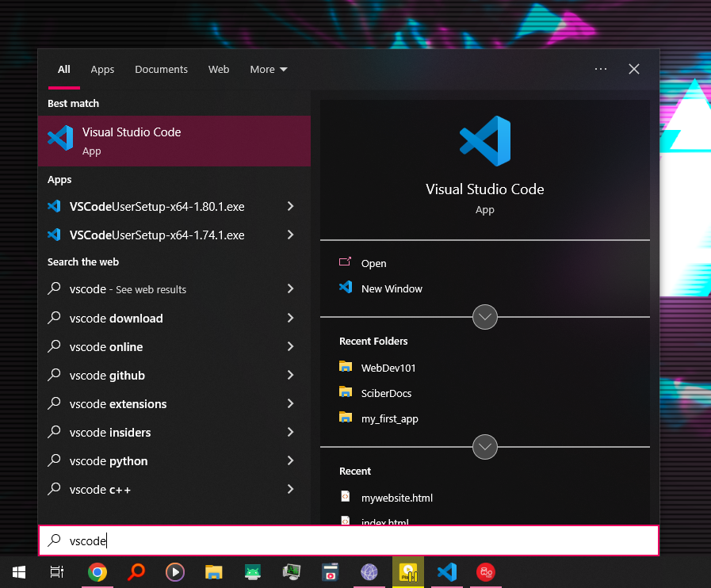This screenshot has height=588, width=711.
Task: Open the three-dot search options menu
Action: [x=600, y=69]
